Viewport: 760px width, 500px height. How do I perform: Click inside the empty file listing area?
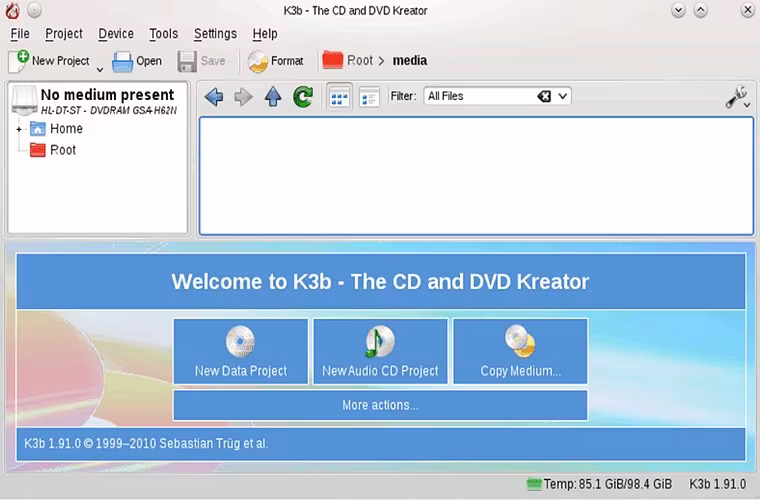[x=476, y=176]
